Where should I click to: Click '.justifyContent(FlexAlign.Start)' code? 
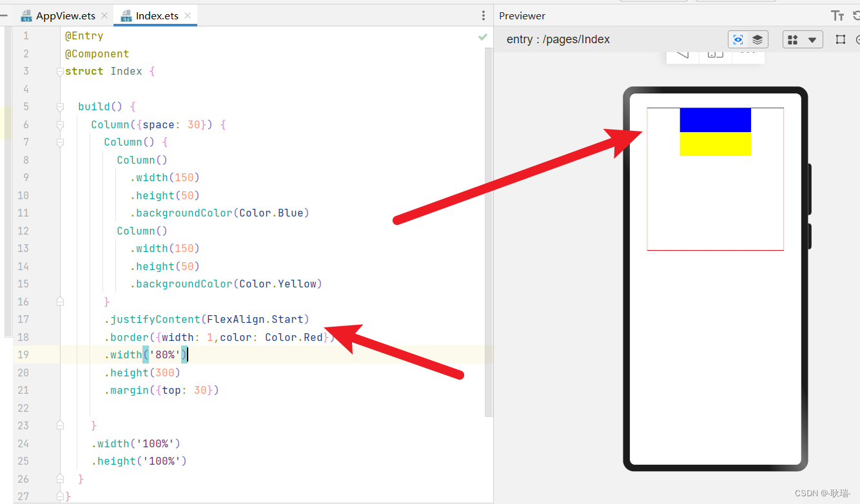click(x=207, y=320)
